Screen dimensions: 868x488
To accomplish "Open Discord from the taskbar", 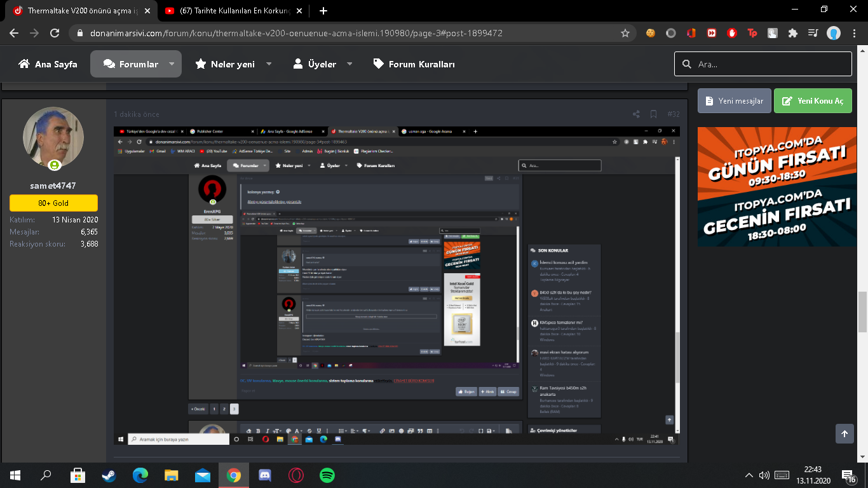I will (x=264, y=475).
